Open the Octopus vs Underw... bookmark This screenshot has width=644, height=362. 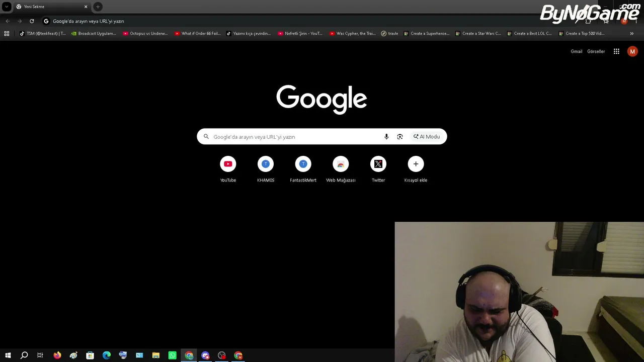pos(146,34)
